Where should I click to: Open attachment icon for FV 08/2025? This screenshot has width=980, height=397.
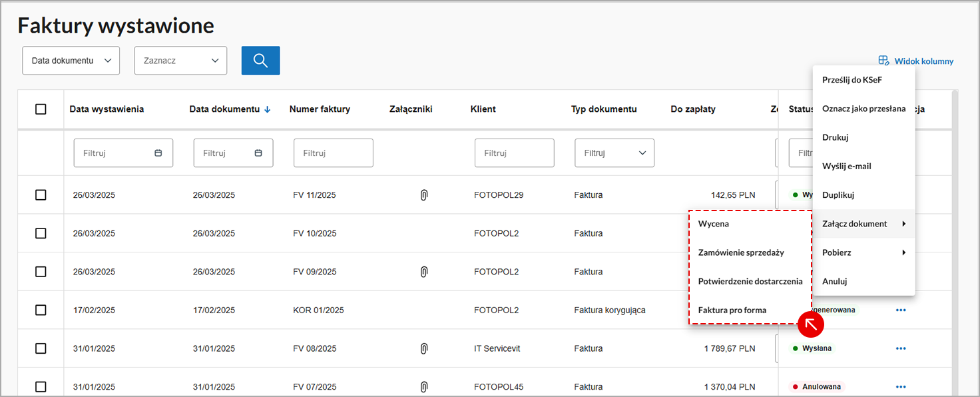point(423,348)
